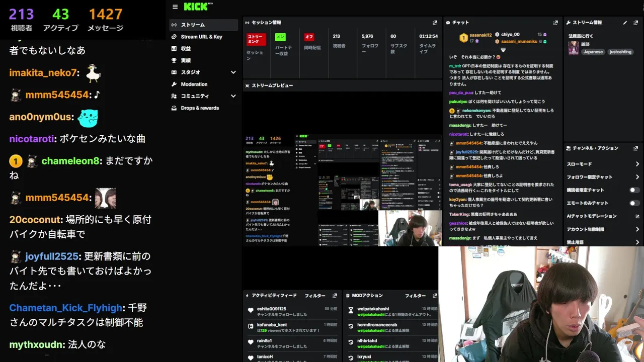Click the unban icon next to hermitromancecrab
The width and height of the screenshot is (644, 362).
[x=351, y=326]
